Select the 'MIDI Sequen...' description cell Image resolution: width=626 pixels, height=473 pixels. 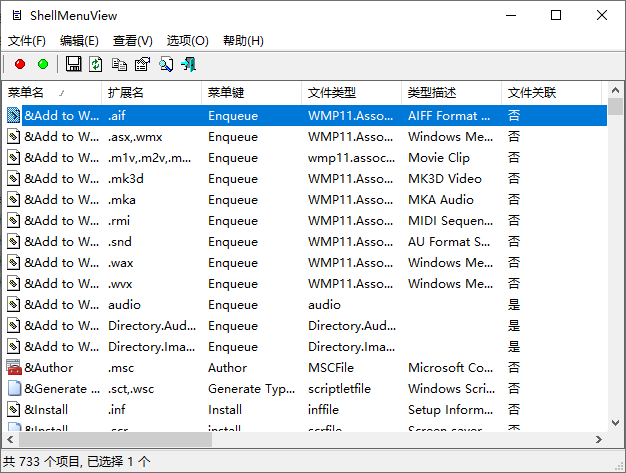(x=450, y=221)
